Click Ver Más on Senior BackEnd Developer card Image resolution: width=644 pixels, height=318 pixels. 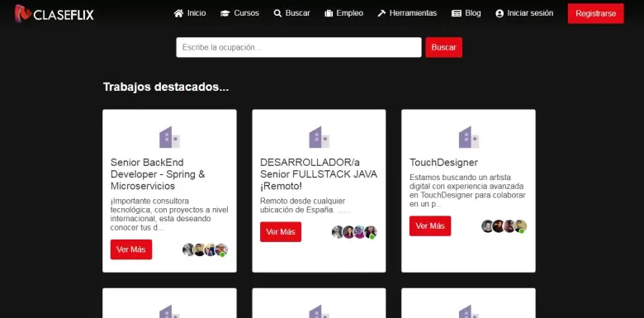(x=131, y=249)
